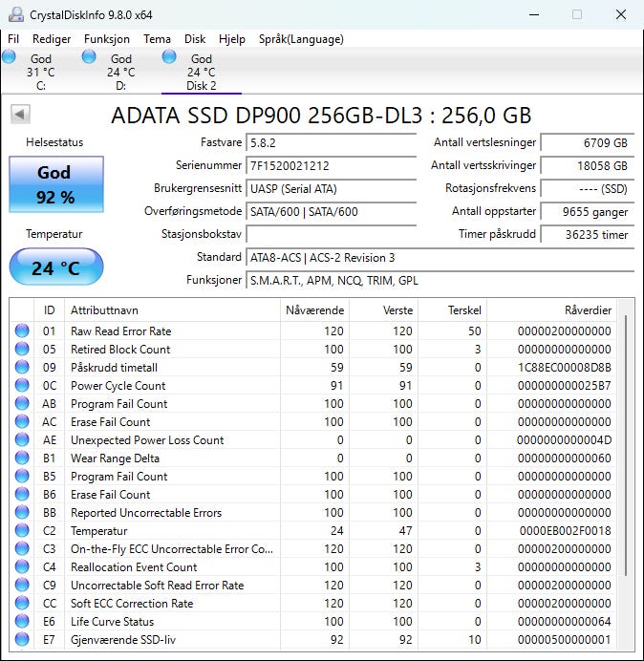
Task: Click the Fastvare value field showing 5.8.2
Action: coord(317,143)
